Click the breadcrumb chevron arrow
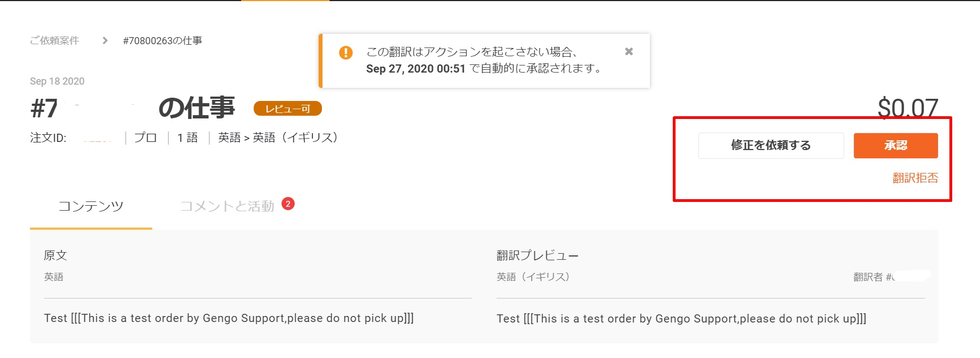 [105, 40]
